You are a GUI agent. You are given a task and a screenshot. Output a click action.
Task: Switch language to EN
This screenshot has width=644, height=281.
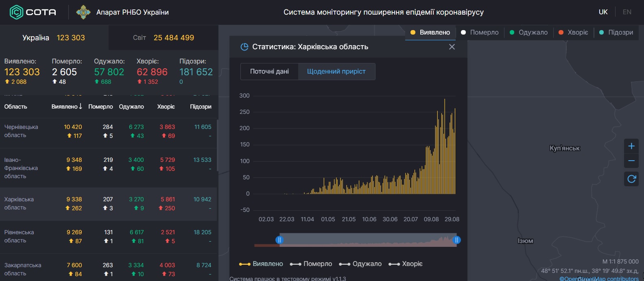click(627, 12)
